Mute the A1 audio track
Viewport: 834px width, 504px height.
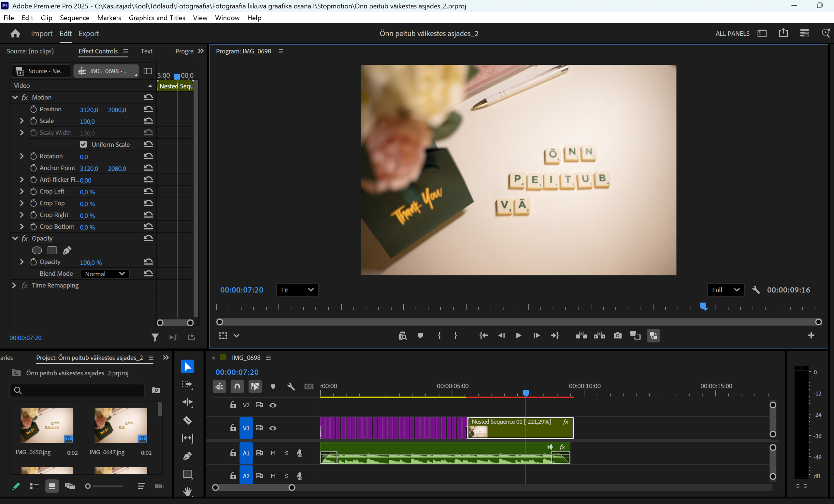point(273,453)
